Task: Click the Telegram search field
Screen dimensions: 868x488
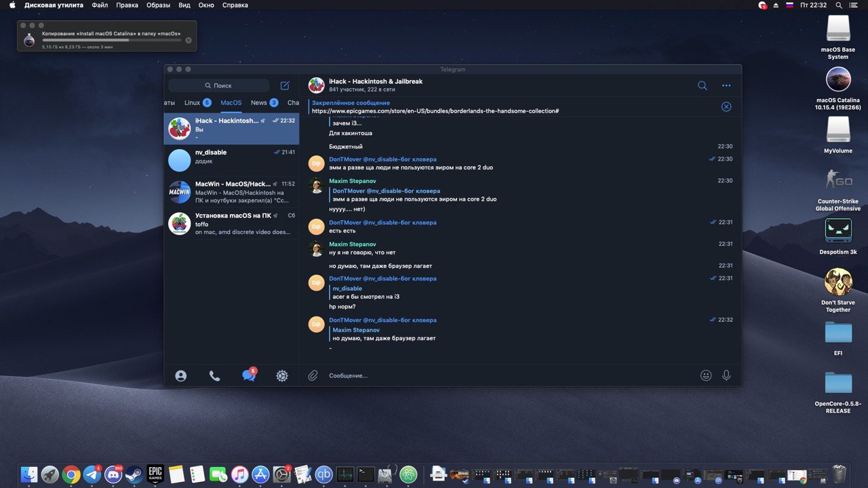Action: [x=219, y=85]
